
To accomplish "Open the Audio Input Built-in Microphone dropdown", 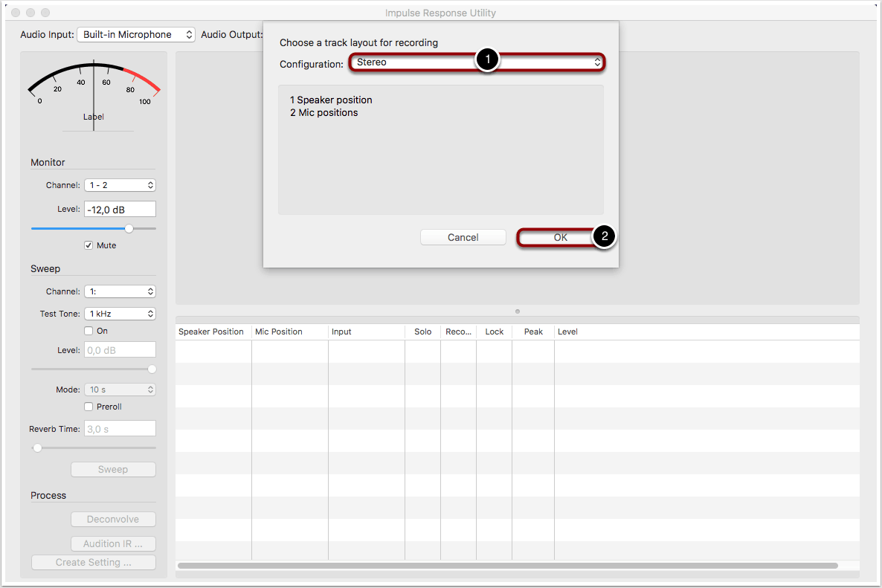I will coord(136,35).
